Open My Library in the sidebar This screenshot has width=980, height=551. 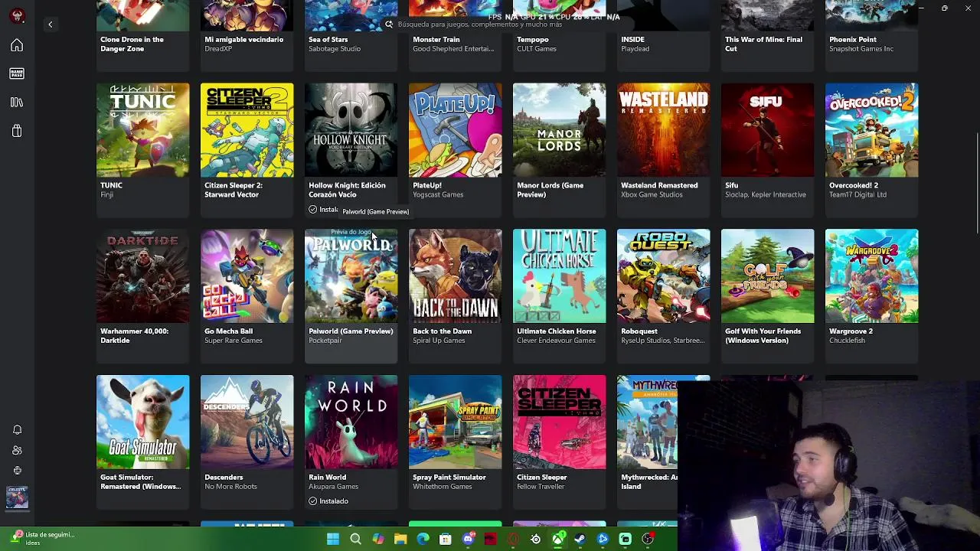[17, 103]
